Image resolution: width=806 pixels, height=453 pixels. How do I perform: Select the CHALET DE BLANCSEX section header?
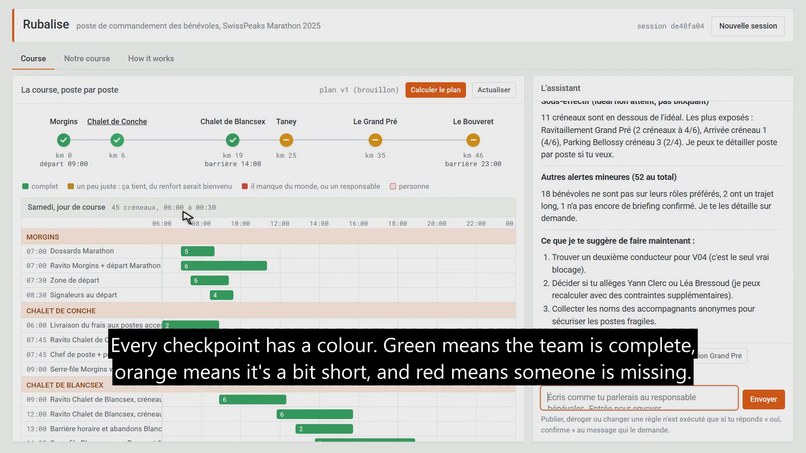pyautogui.click(x=268, y=385)
